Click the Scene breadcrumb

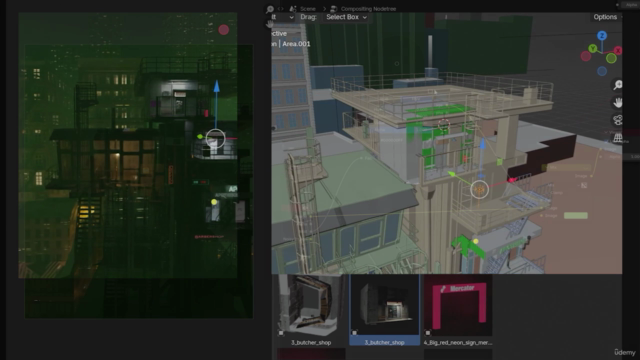308,9
